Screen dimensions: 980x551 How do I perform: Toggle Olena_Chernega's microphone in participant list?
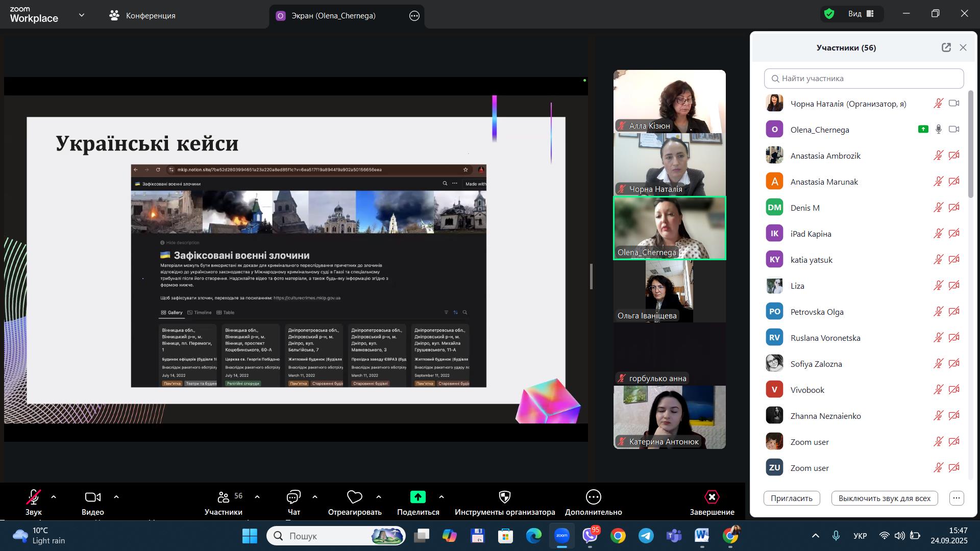pos(938,130)
